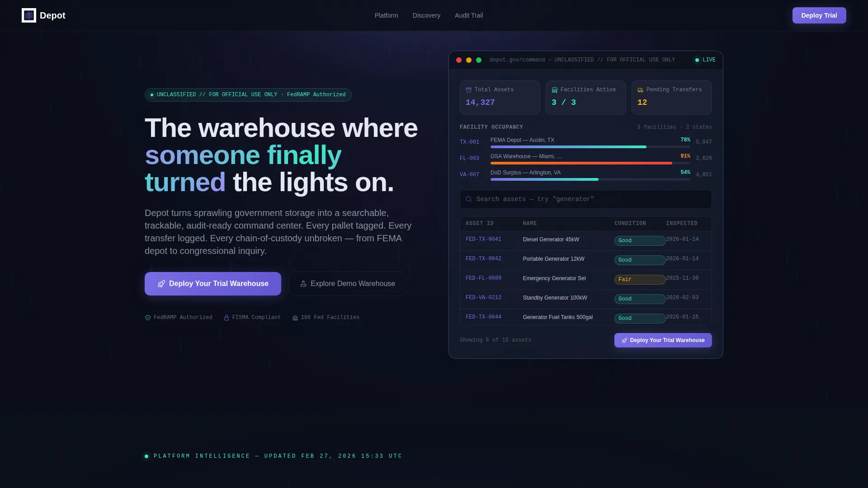Click the Total Assets stat card
The width and height of the screenshot is (868, 488).
(x=500, y=98)
